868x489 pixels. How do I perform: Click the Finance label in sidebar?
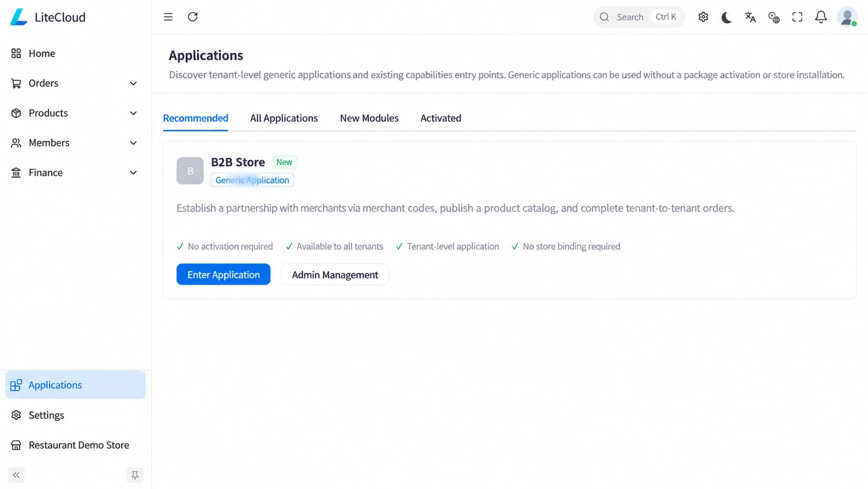pos(46,173)
